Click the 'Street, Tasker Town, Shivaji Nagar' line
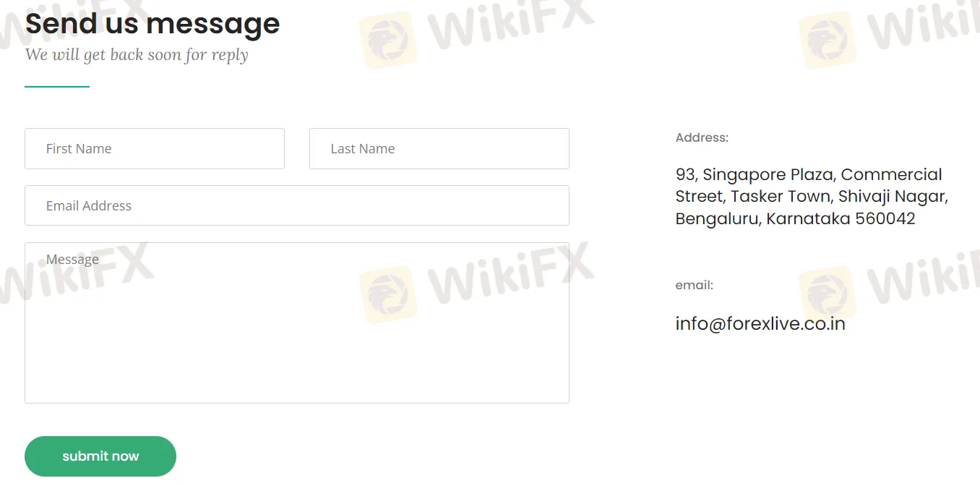The image size is (980, 486). (x=812, y=197)
